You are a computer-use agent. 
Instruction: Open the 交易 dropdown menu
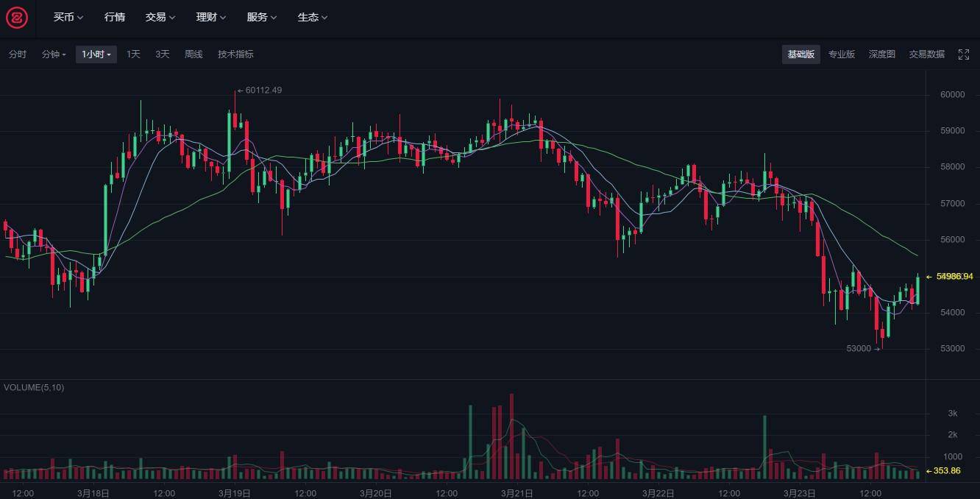(160, 17)
